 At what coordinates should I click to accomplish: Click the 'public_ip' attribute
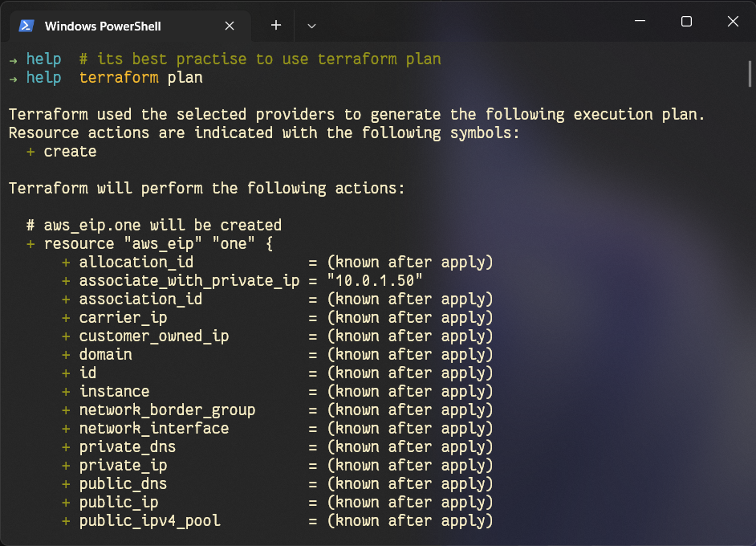coord(119,503)
